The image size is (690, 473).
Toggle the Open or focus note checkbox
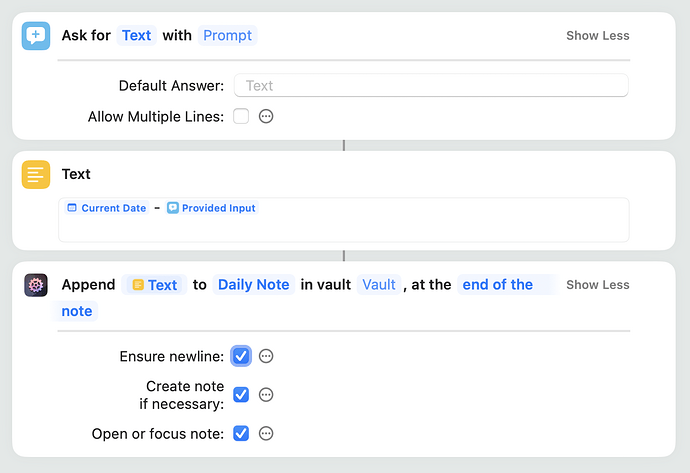tap(241, 433)
